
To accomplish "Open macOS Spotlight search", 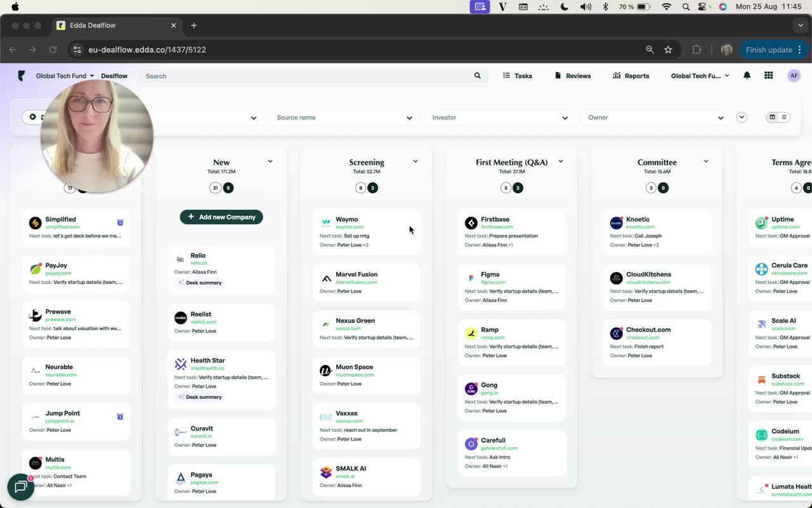I will pyautogui.click(x=686, y=6).
